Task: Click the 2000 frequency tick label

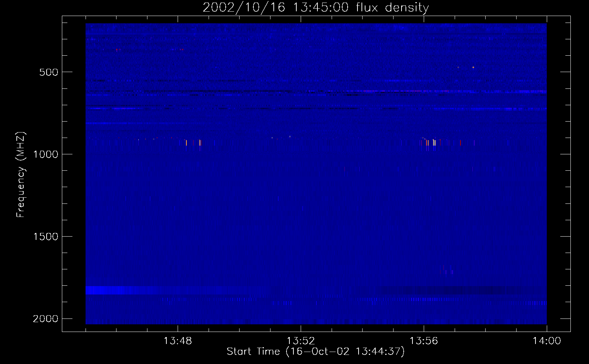Action: [x=46, y=319]
